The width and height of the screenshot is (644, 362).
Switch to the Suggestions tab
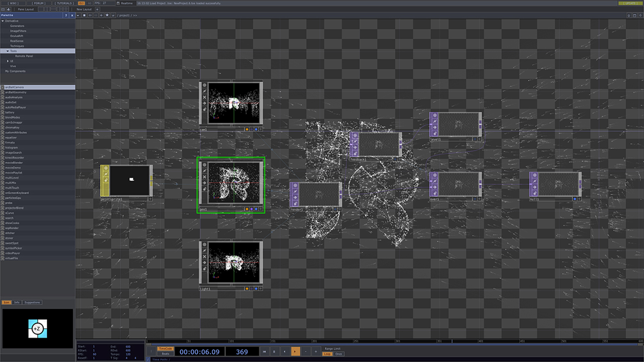coord(32,303)
